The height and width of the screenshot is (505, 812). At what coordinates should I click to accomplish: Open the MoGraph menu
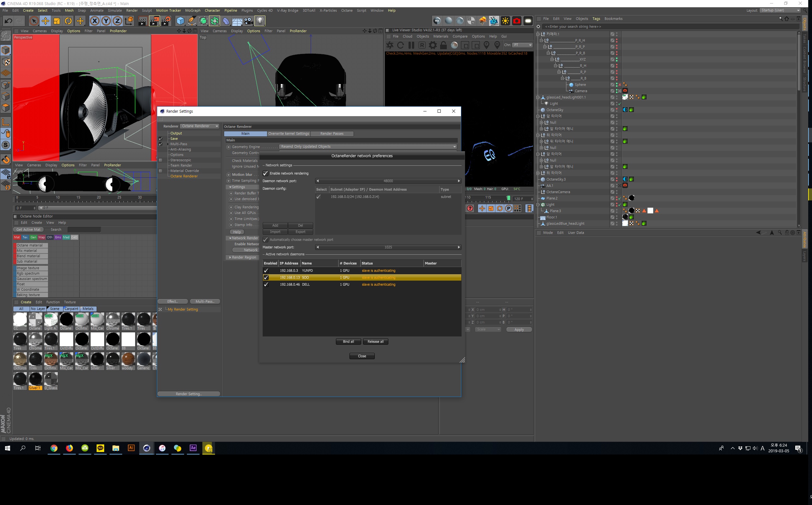tap(193, 10)
